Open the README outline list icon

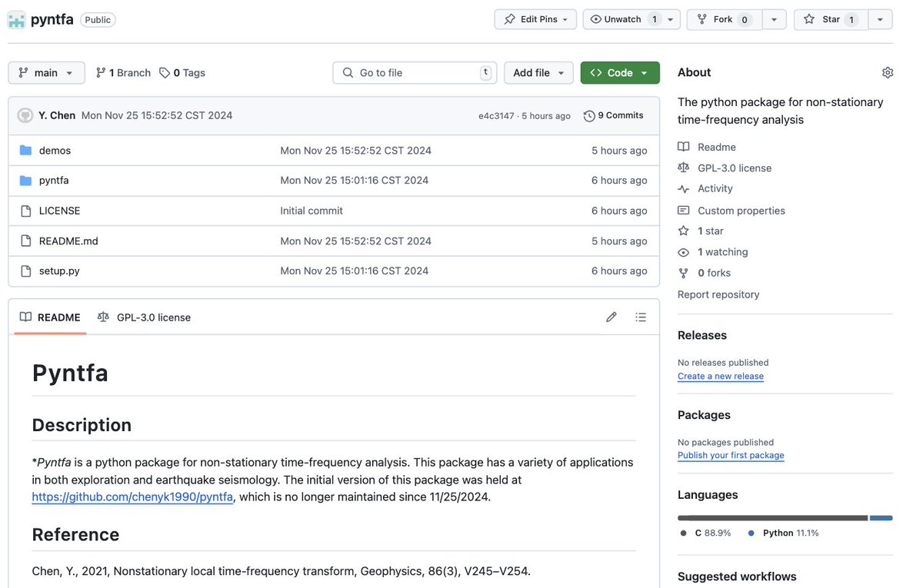pos(641,317)
